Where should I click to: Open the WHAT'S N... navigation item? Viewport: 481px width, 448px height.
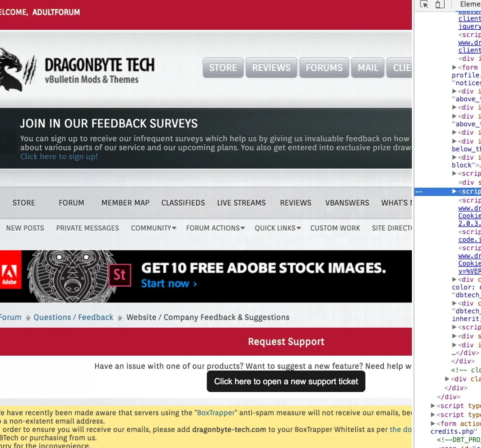tap(397, 203)
